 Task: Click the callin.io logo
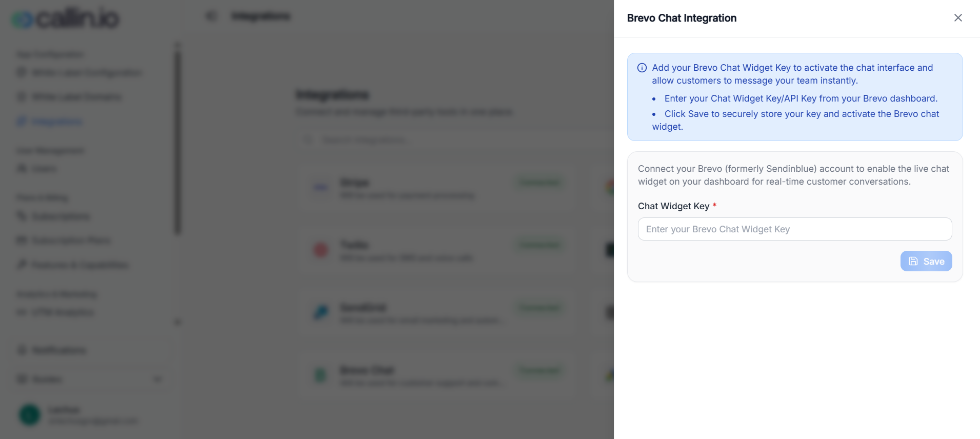click(x=65, y=17)
